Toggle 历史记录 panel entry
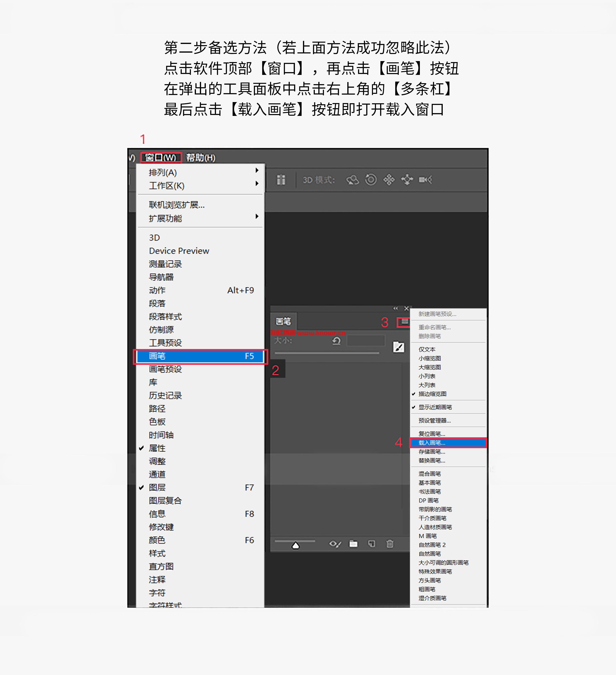The image size is (616, 675). click(200, 395)
